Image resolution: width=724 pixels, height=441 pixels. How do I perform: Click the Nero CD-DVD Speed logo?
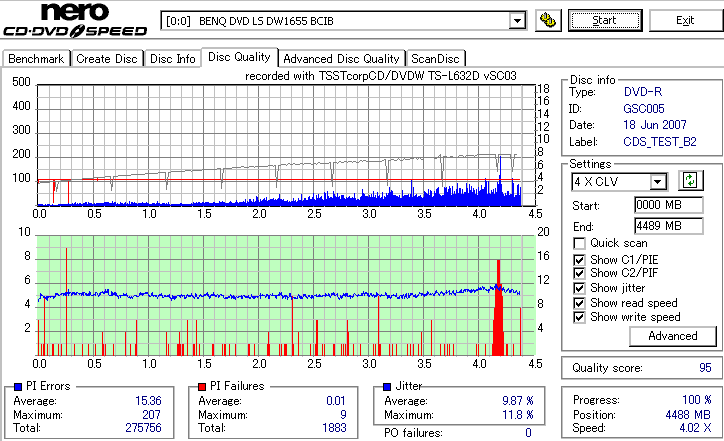(x=74, y=20)
